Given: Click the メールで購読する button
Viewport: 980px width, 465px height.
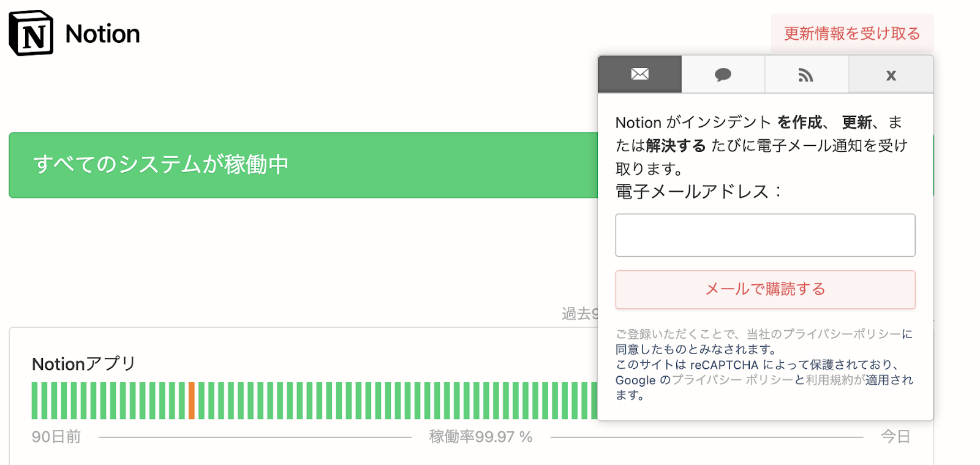Looking at the screenshot, I should [x=765, y=289].
